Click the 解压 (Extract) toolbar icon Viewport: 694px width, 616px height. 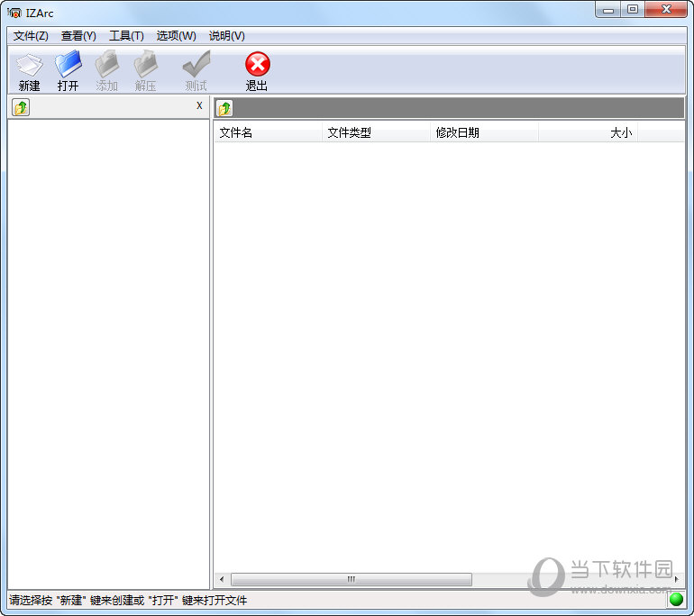click(146, 64)
